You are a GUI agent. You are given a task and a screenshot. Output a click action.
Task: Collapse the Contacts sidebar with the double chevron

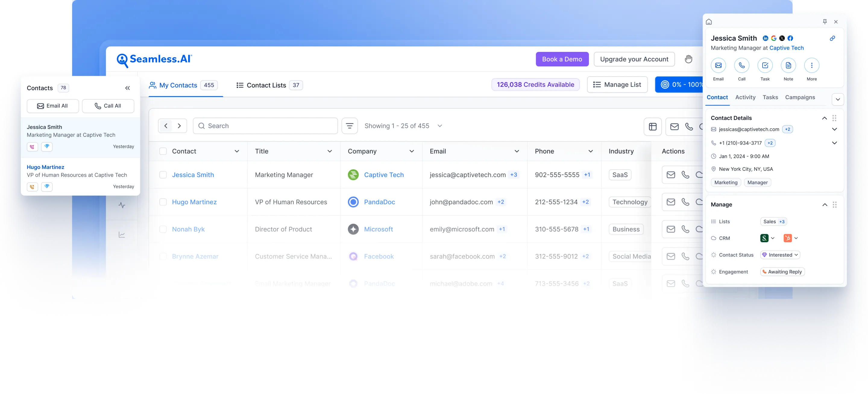click(x=127, y=88)
